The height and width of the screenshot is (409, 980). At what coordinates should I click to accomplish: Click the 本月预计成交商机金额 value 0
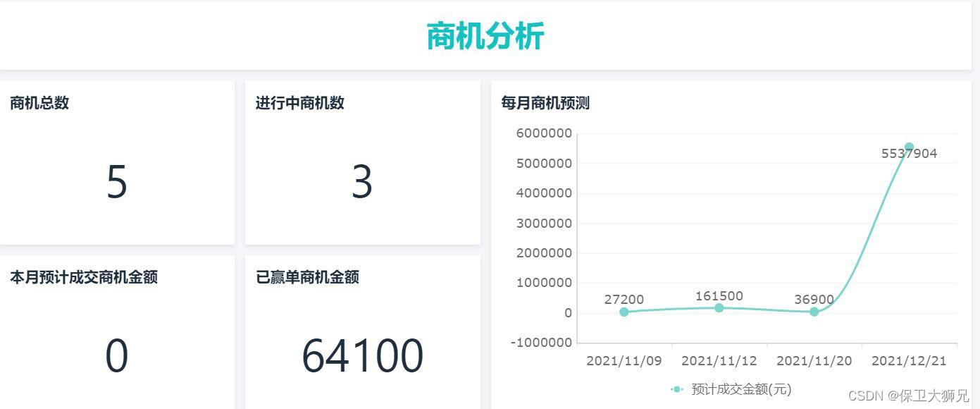[x=117, y=355]
